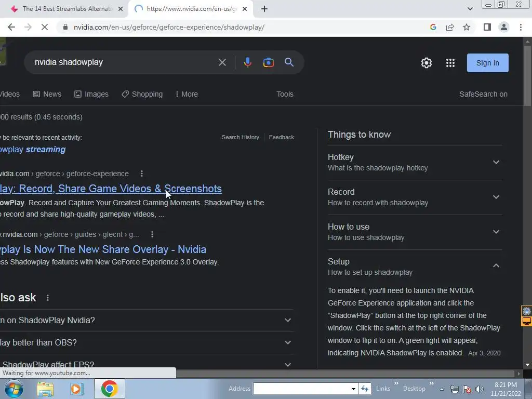The height and width of the screenshot is (399, 532).
Task: Switch to Chrome in the taskbar
Action: (109, 389)
